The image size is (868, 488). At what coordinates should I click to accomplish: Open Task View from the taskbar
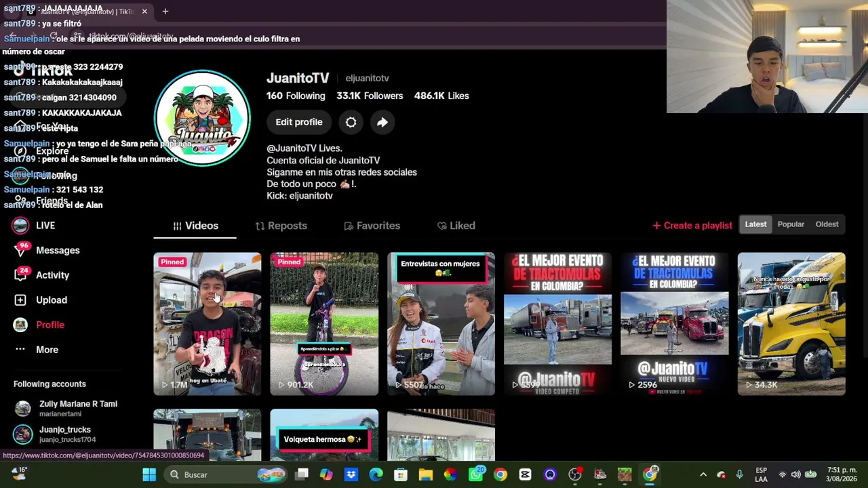coord(302,474)
